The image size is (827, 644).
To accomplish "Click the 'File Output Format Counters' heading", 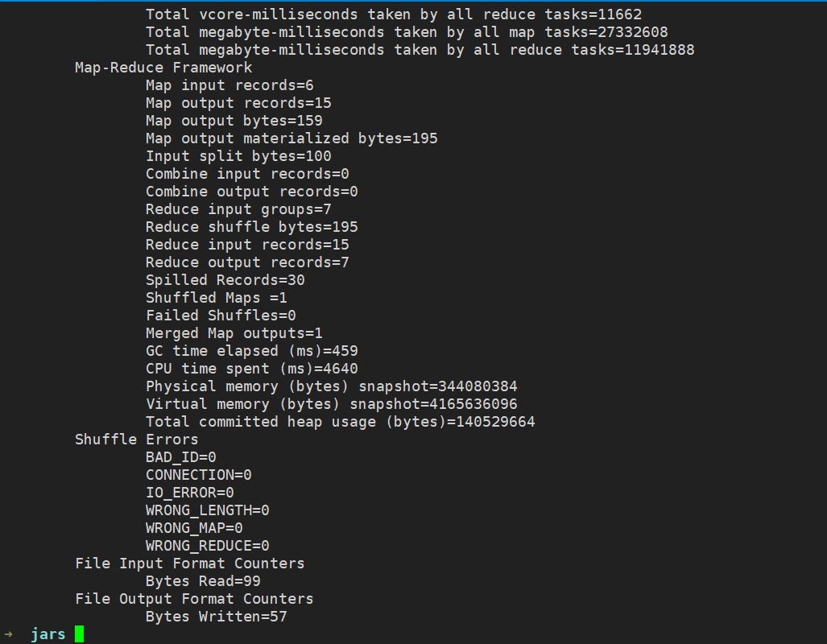I will tap(194, 599).
